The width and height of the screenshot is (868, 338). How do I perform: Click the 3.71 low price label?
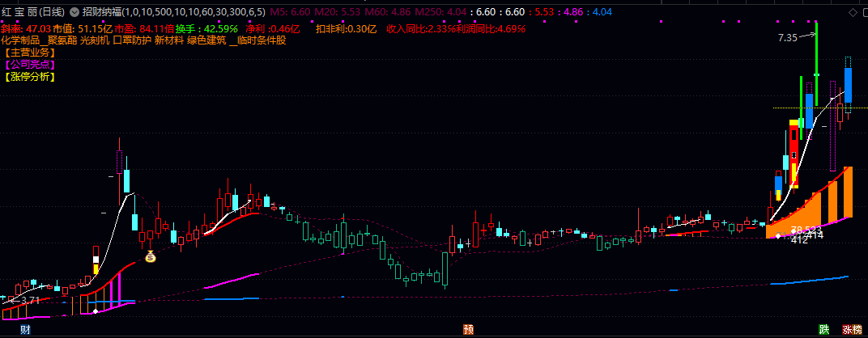[x=31, y=300]
